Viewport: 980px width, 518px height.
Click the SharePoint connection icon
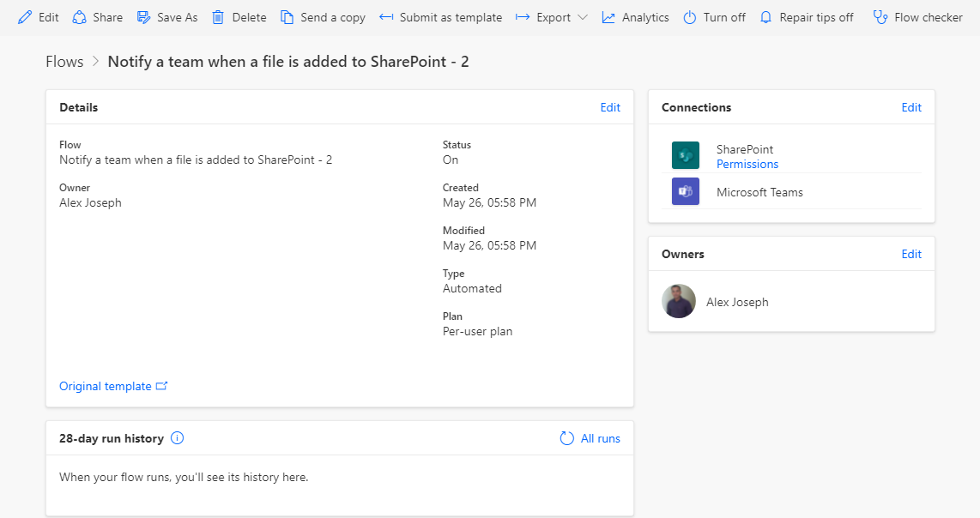685,156
